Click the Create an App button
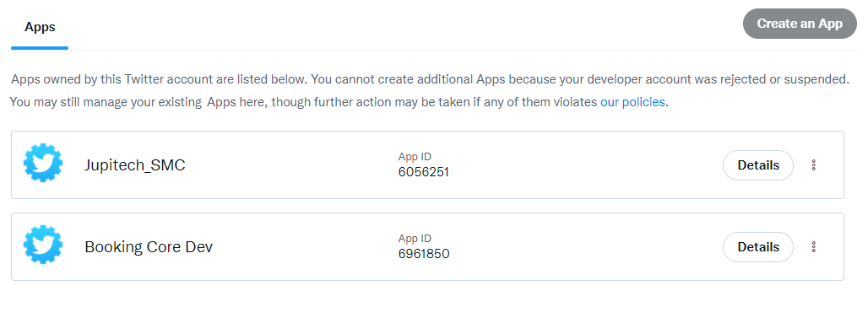Image resolution: width=868 pixels, height=318 pixels. pos(800,24)
